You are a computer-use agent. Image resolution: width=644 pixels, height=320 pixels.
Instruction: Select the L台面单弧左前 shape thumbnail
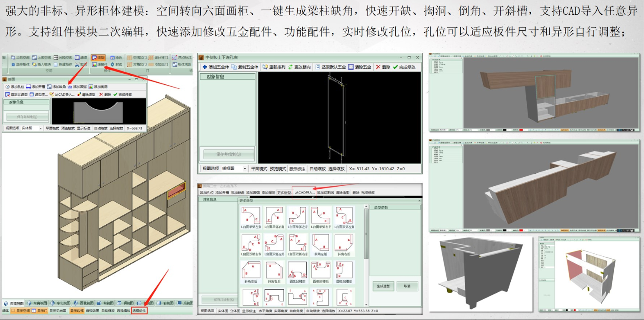coord(251,218)
